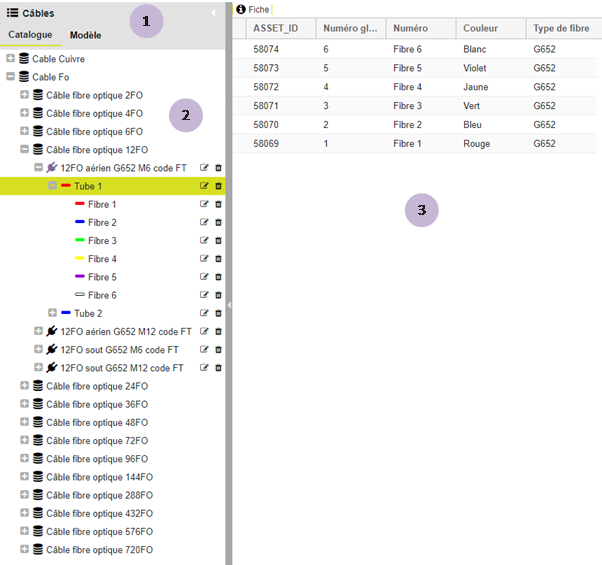
Task: Click delete trash icon for Fibre 3
Action: [218, 241]
